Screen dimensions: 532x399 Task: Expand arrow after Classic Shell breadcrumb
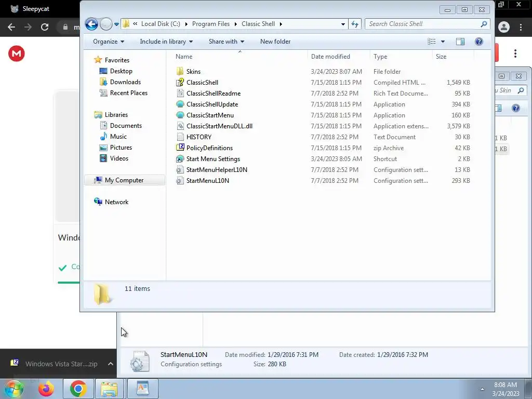[281, 24]
